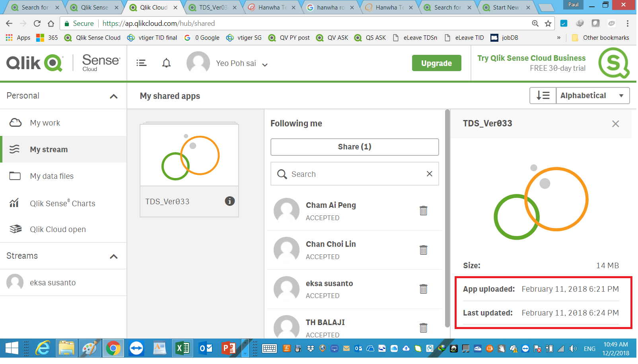638x364 pixels.
Task: Open the Apps bookmarks shortcut
Action: pyautogui.click(x=18, y=38)
